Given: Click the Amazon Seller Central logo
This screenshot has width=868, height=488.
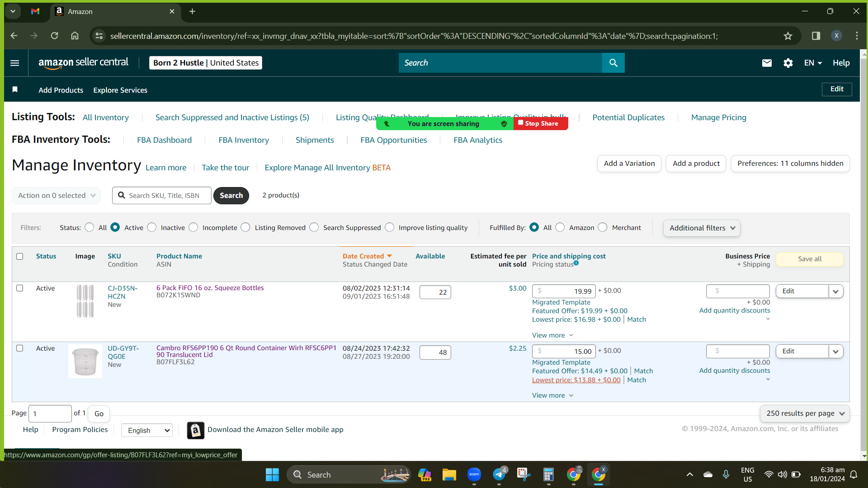Looking at the screenshot, I should [83, 63].
